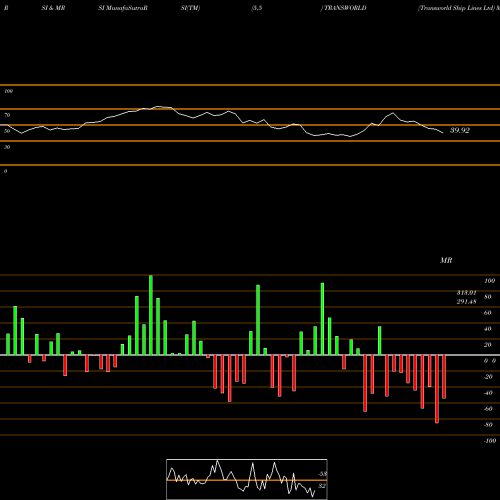This screenshot has height=500, width=500.
Task: Click the tallest green MR histogram bar
Action: point(151,315)
